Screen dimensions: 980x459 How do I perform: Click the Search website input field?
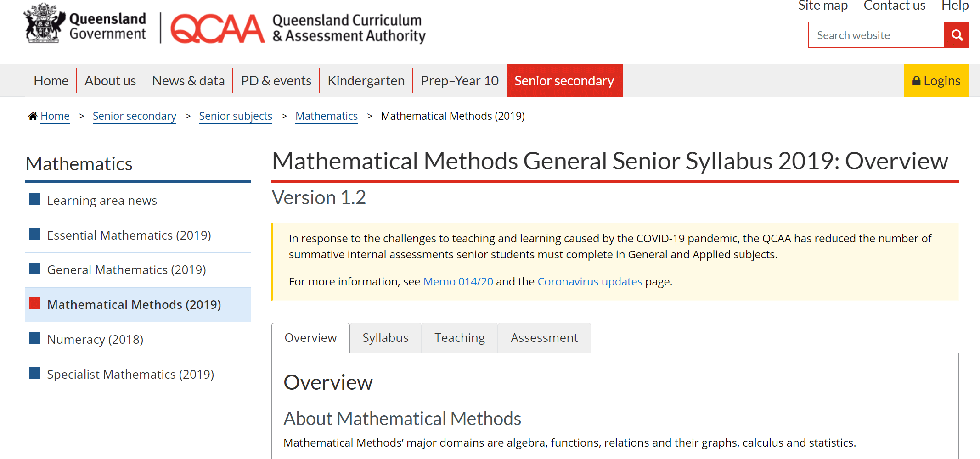876,35
